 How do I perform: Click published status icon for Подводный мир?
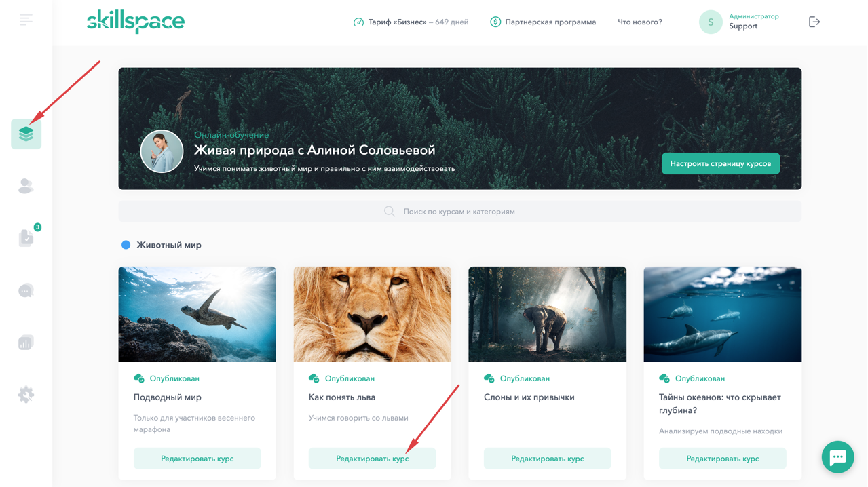tap(139, 378)
